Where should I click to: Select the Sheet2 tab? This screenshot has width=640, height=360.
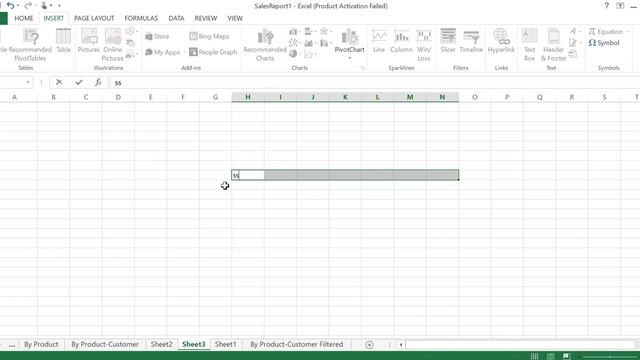coord(162,344)
